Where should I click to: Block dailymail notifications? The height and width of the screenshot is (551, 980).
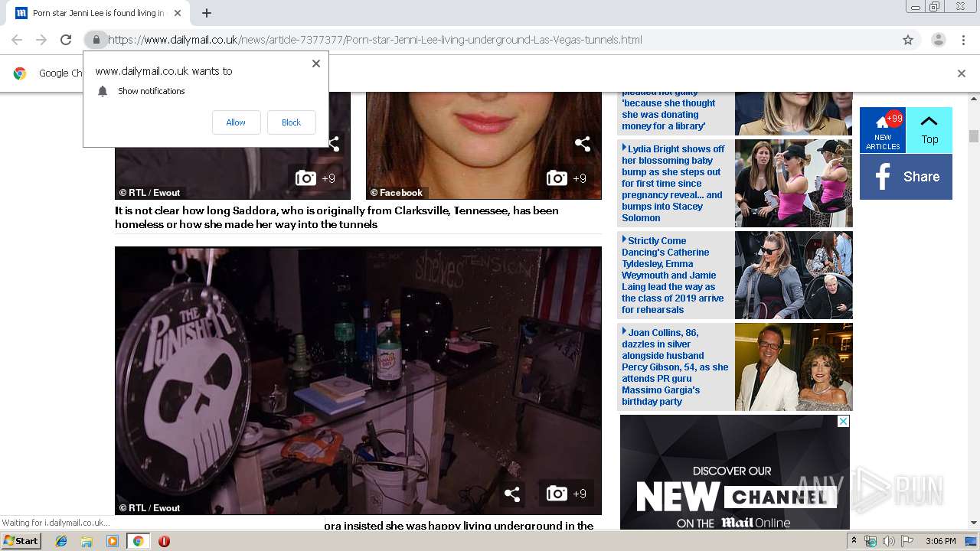click(x=291, y=122)
